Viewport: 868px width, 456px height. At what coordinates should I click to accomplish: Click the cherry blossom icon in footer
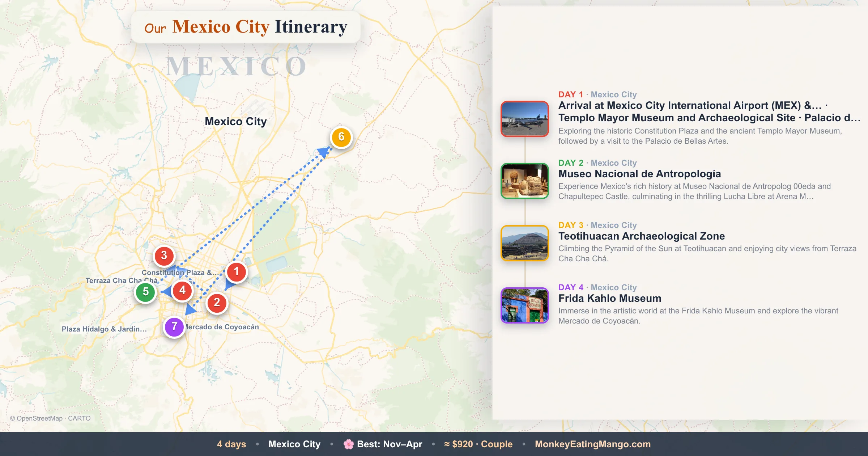tap(349, 444)
